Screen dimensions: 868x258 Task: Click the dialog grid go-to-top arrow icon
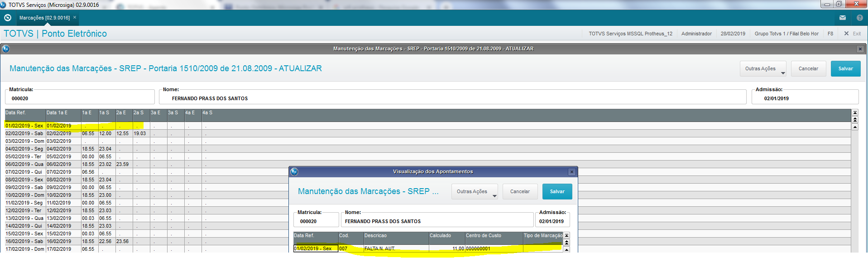pyautogui.click(x=566, y=235)
